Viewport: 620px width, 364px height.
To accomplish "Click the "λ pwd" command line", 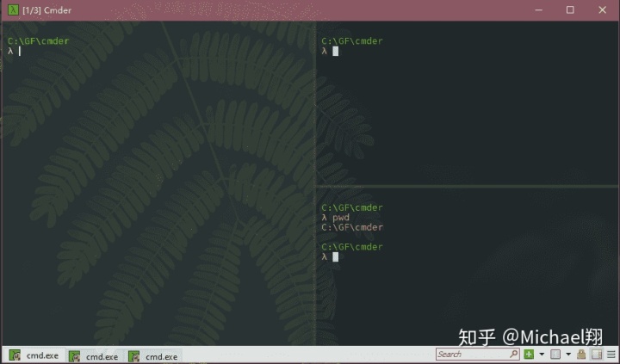I will (335, 218).
